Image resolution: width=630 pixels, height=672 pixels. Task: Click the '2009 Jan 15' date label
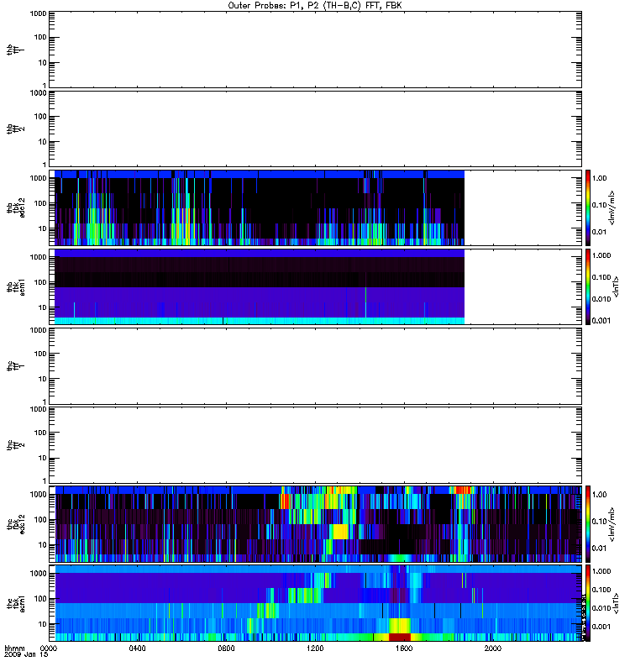[x=26, y=655]
